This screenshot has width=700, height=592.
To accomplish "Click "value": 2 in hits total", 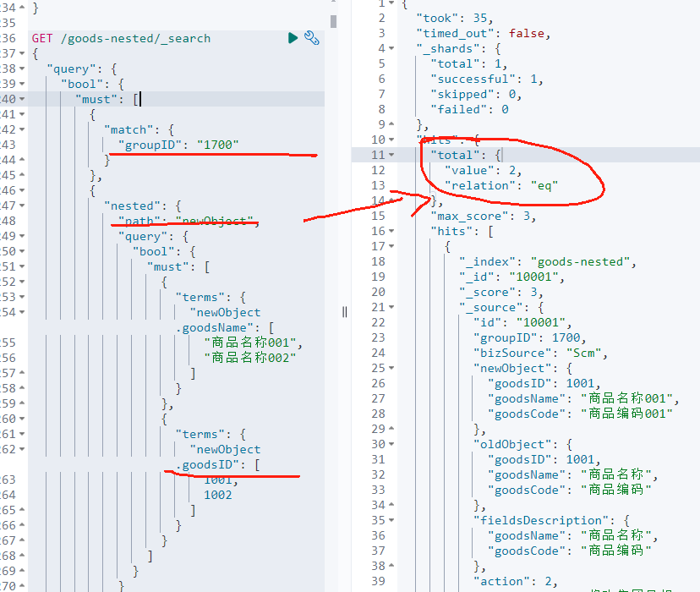I will point(483,171).
